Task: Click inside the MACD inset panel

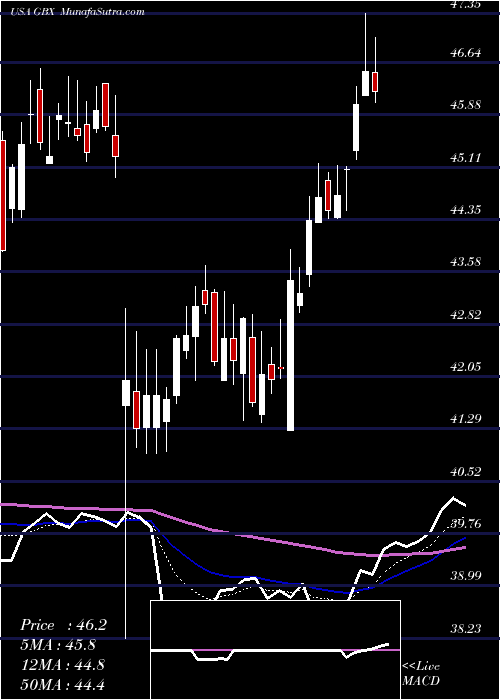Action: click(275, 650)
